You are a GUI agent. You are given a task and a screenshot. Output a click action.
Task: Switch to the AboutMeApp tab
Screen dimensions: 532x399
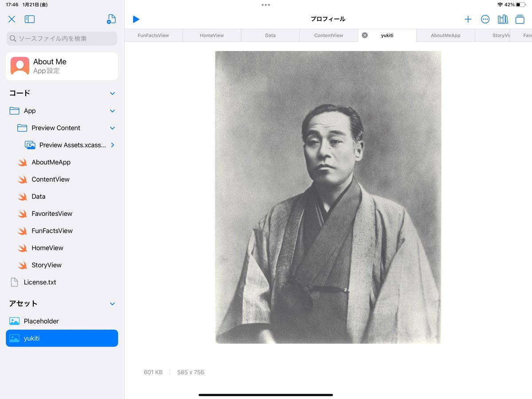tap(446, 35)
